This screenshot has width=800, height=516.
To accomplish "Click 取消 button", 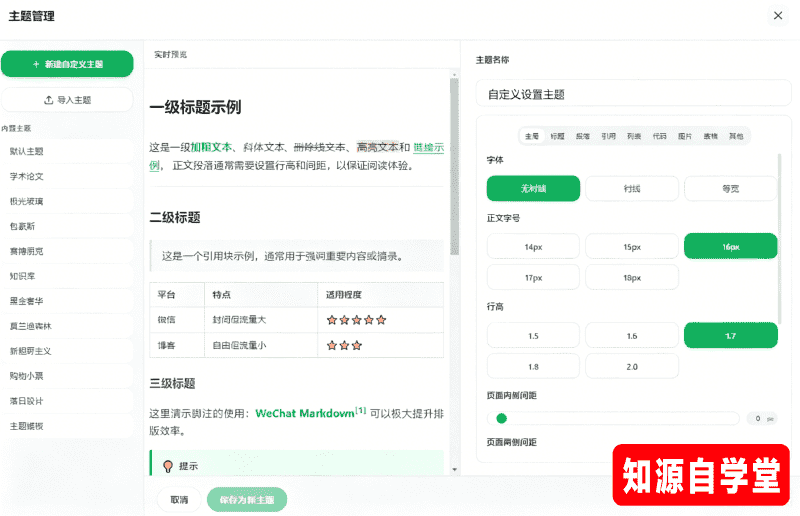I will [179, 500].
